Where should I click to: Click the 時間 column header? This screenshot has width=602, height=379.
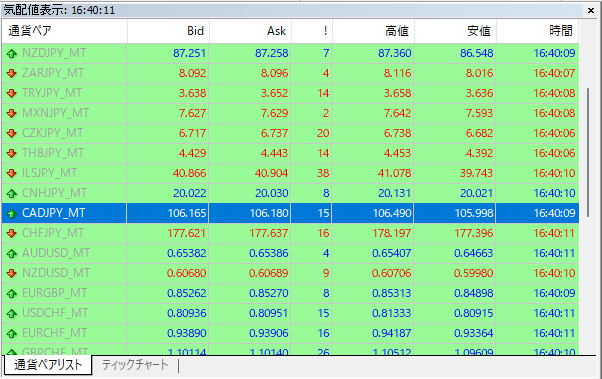coord(538,31)
